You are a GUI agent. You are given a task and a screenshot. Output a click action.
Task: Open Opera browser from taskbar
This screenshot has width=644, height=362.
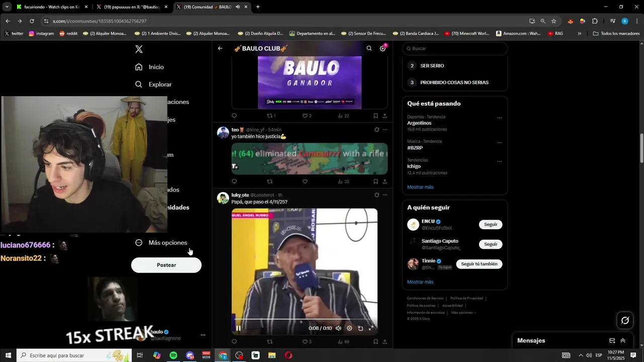[x=288, y=355]
